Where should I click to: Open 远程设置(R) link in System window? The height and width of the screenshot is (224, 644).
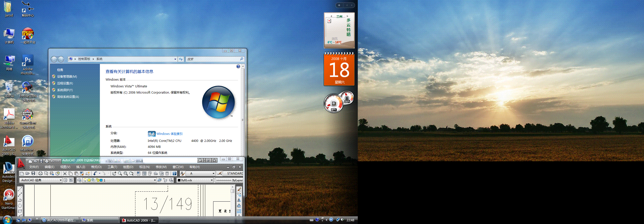click(65, 83)
